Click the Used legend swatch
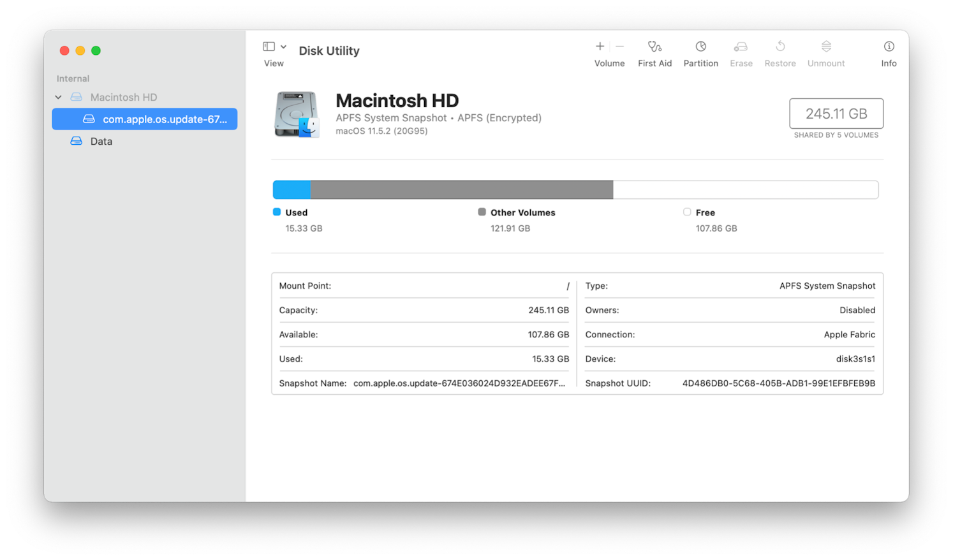The width and height of the screenshot is (953, 560). point(276,212)
